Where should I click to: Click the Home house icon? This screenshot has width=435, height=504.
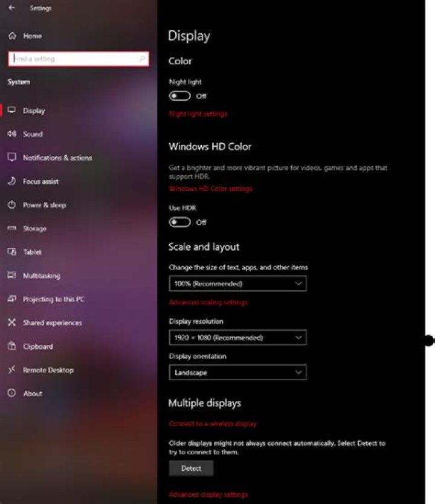point(12,36)
